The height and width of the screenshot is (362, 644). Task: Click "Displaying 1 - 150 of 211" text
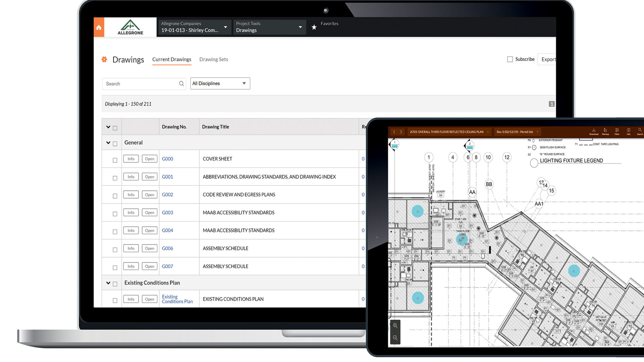pos(128,104)
